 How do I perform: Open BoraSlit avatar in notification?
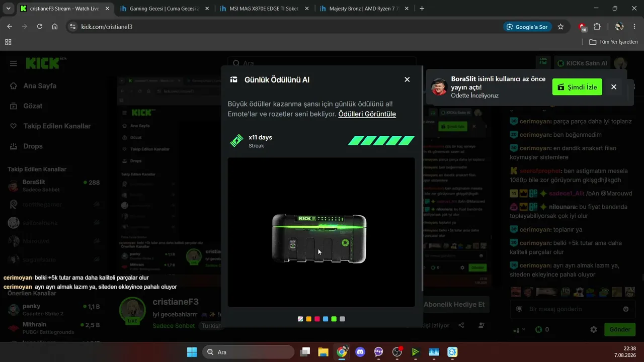coord(439,87)
